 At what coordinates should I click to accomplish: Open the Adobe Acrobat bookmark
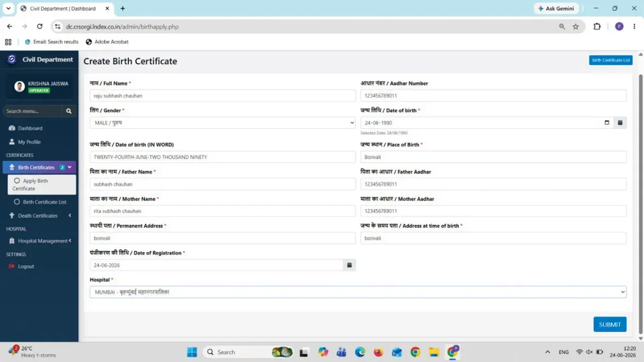pyautogui.click(x=107, y=42)
